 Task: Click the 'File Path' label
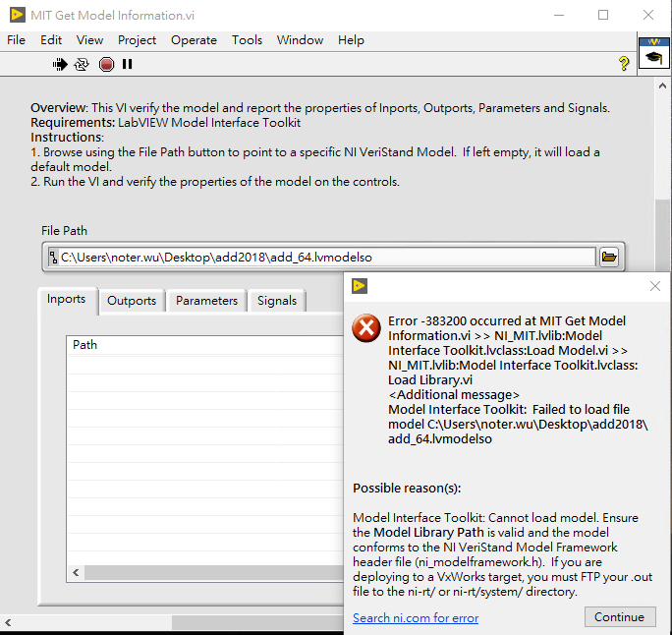pyautogui.click(x=64, y=231)
